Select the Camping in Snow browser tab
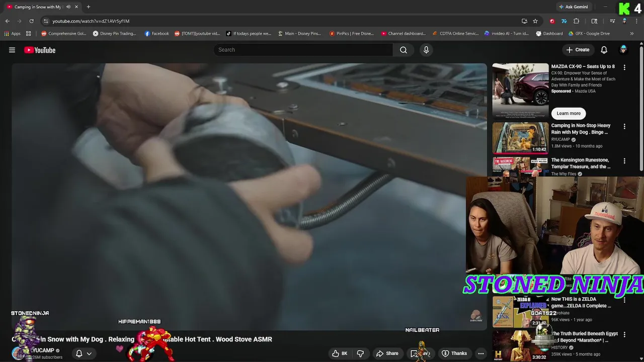 tap(42, 7)
